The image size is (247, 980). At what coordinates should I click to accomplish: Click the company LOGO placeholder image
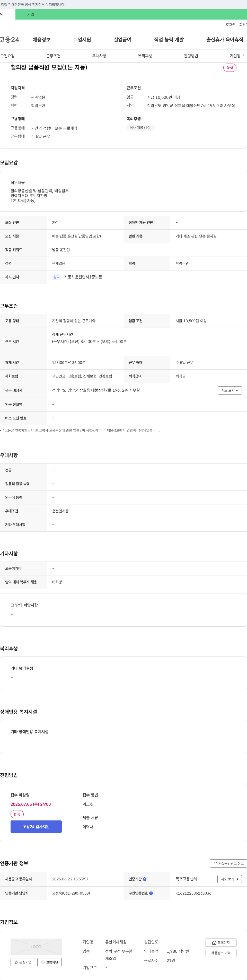[x=36, y=947]
